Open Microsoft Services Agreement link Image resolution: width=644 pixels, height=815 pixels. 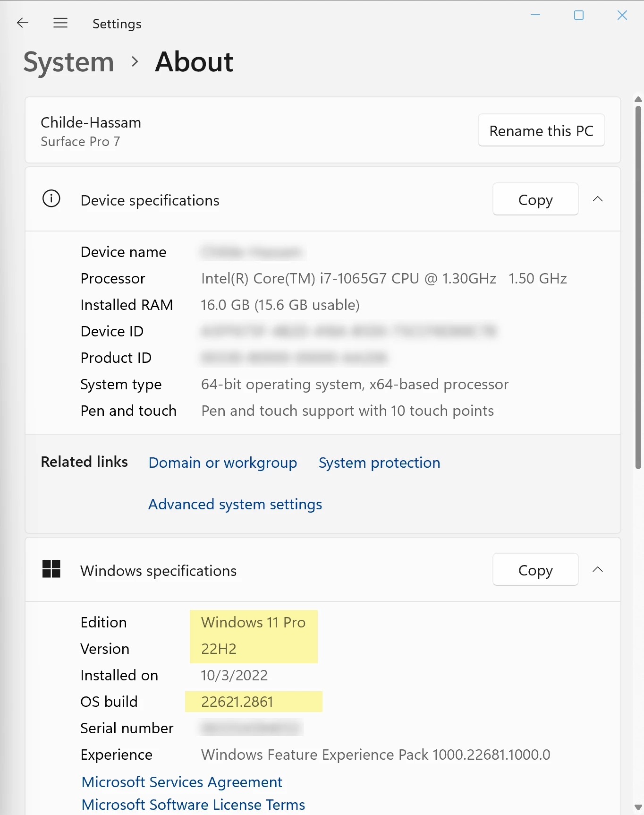click(182, 782)
